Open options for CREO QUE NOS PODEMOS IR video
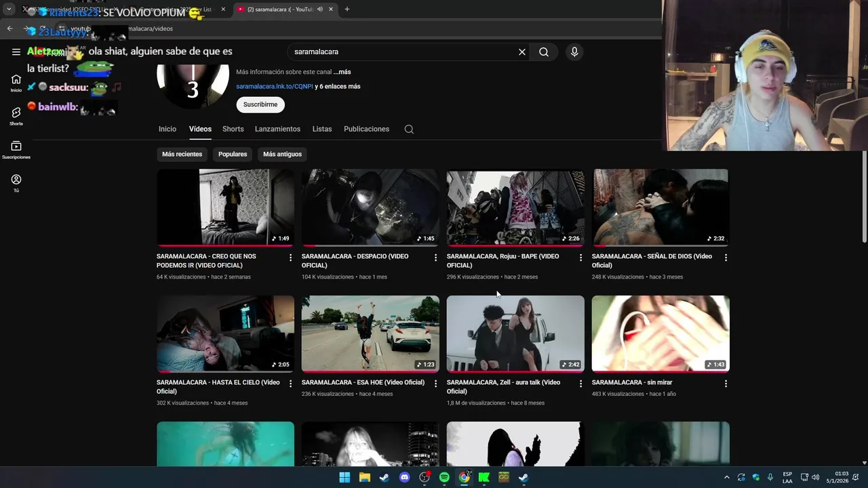868x488 pixels. [290, 258]
